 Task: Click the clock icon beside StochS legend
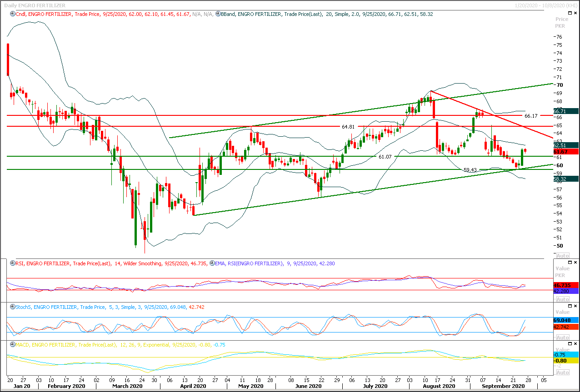12,307
